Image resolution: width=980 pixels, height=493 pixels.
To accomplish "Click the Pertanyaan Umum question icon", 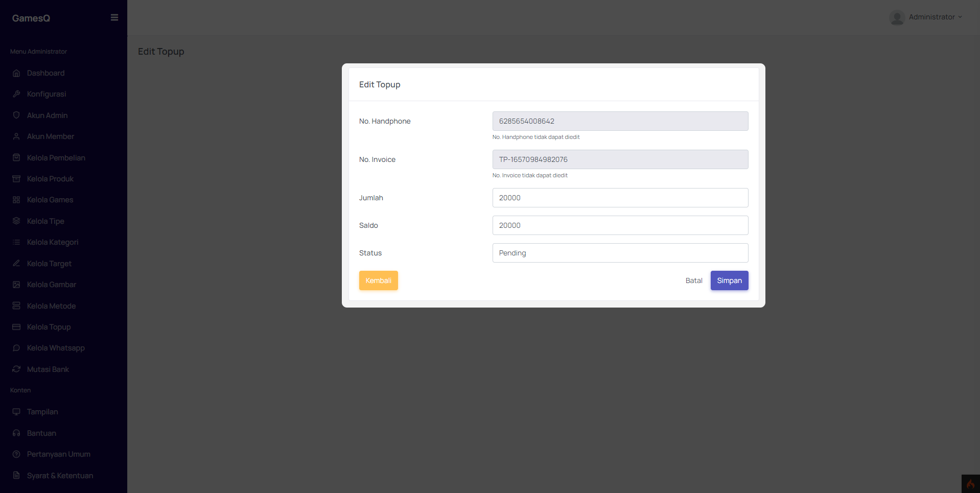I will 16,454.
